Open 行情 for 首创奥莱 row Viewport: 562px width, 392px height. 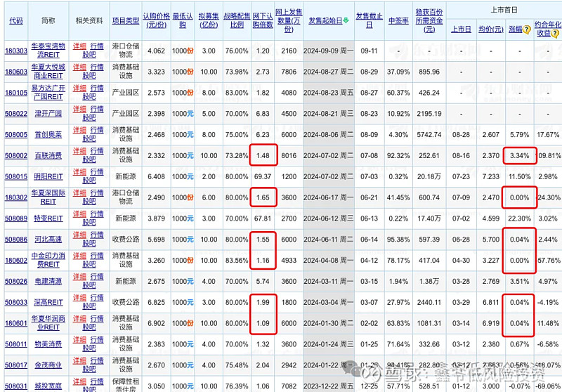97,130
